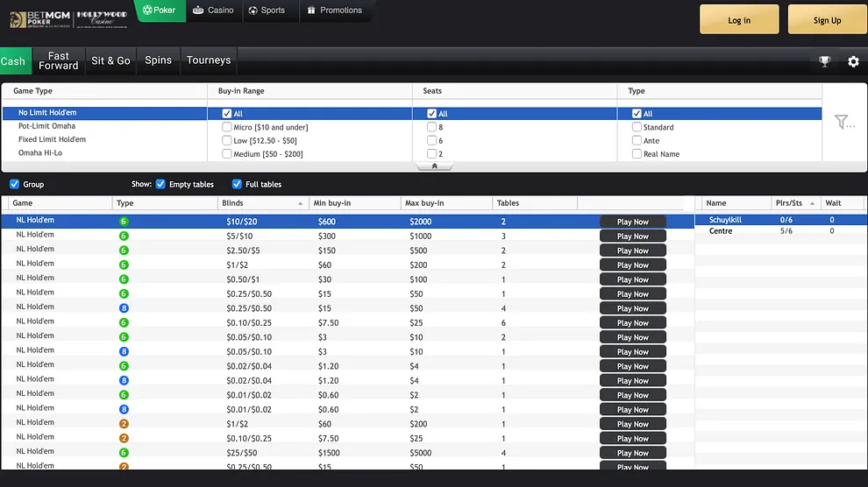868x487 pixels.
Task: Toggle the Full tables checkbox
Action: point(237,184)
